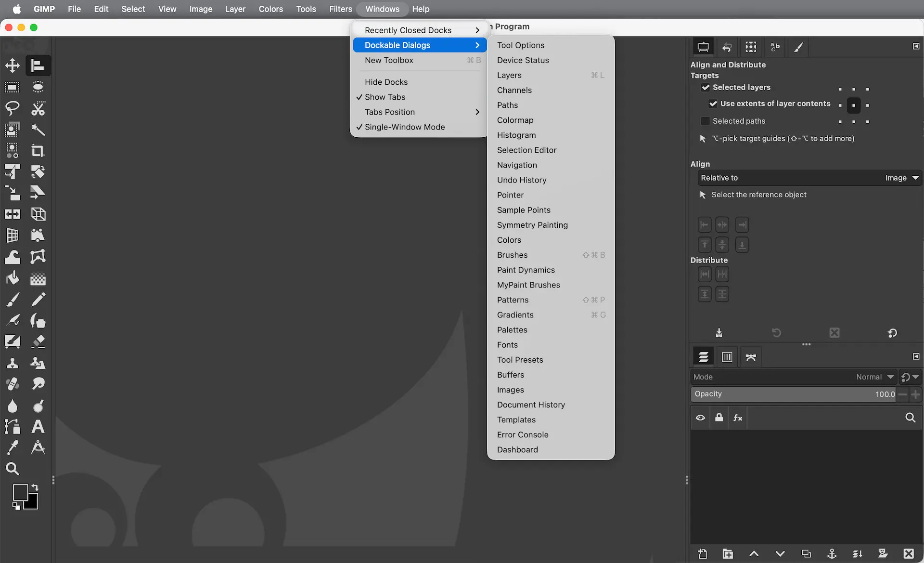
Task: Toggle Show Tabs in the Windows menu
Action: pos(419,97)
